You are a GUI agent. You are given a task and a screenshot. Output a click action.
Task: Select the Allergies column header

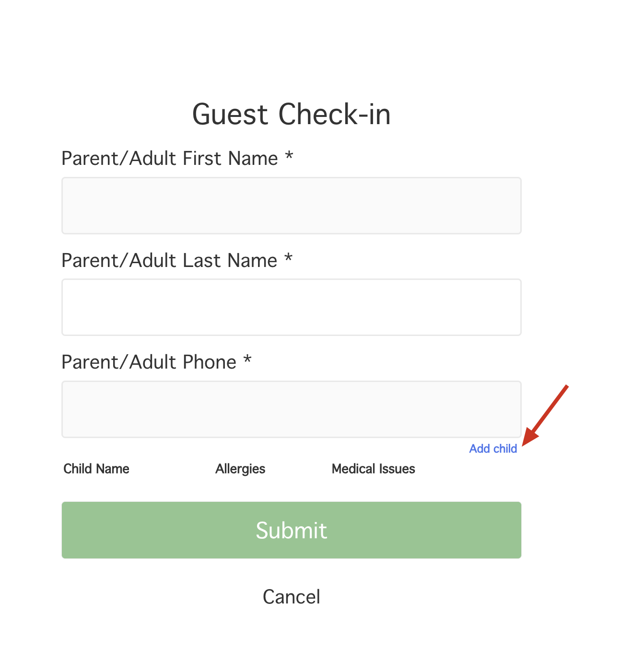tap(240, 469)
